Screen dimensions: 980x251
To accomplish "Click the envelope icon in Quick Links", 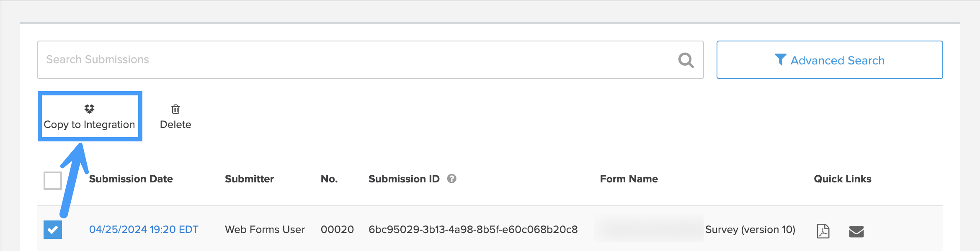I will tap(856, 231).
